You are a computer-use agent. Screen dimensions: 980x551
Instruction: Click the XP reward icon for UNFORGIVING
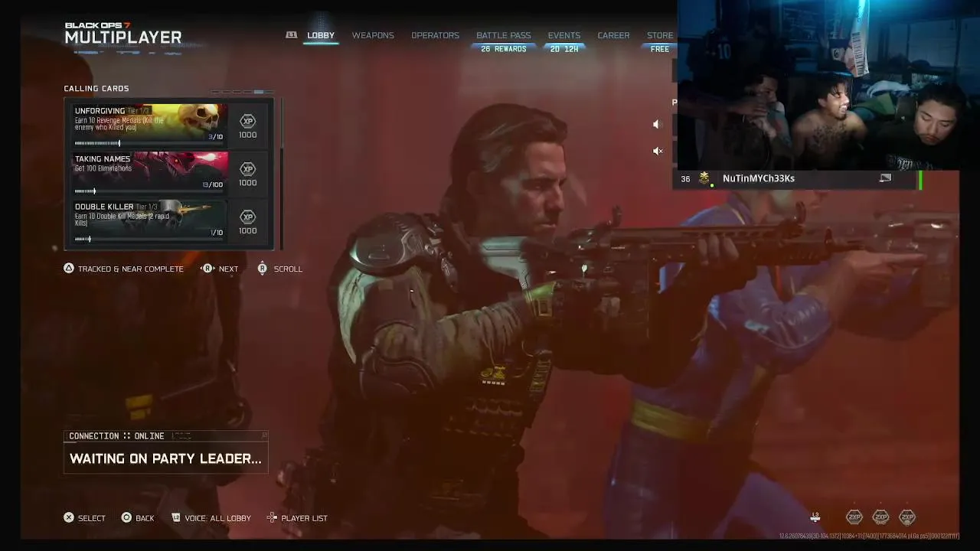tap(247, 121)
